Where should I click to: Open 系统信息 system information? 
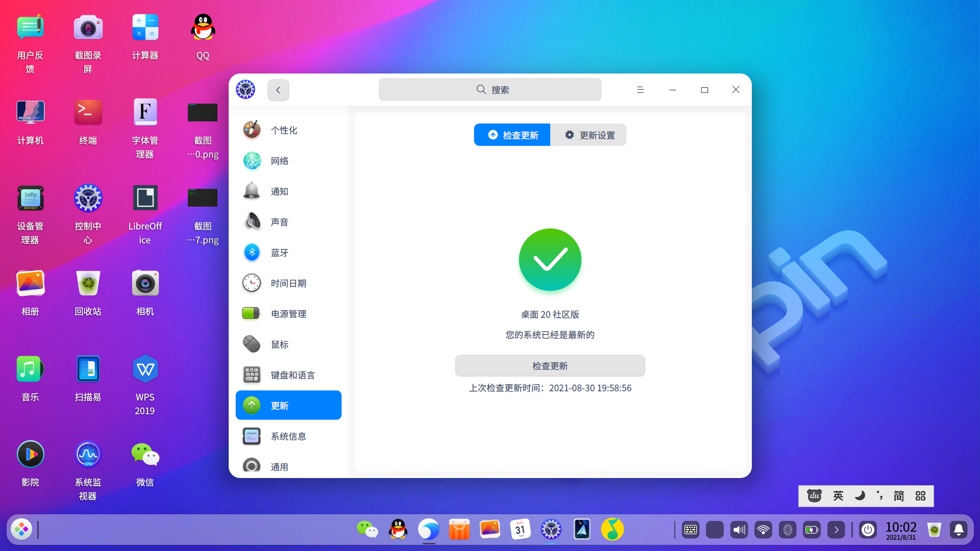[288, 436]
